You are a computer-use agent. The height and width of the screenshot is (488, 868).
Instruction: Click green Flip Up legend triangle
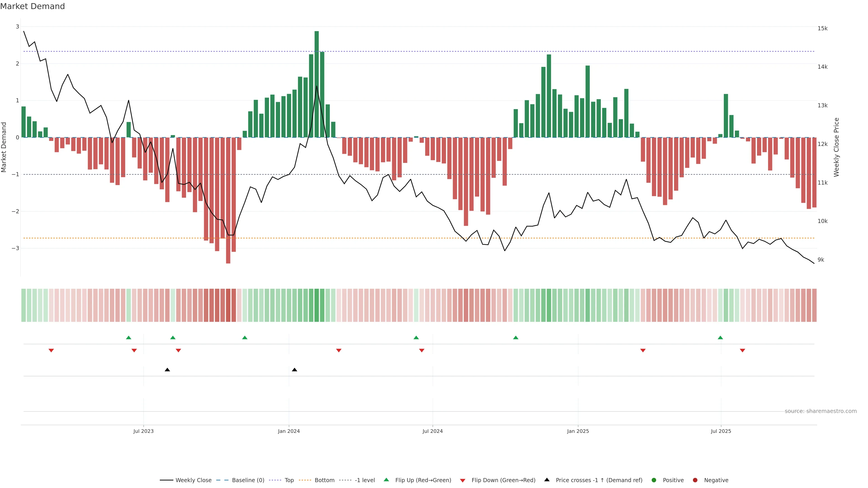387,480
